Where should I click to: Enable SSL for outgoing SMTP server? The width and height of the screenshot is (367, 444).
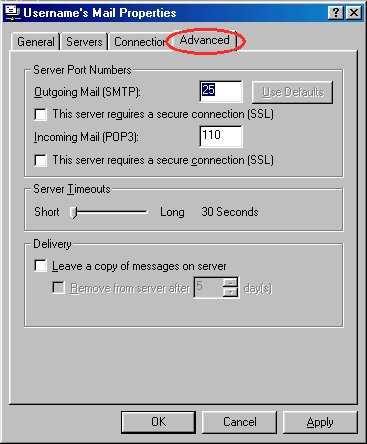pos(41,114)
